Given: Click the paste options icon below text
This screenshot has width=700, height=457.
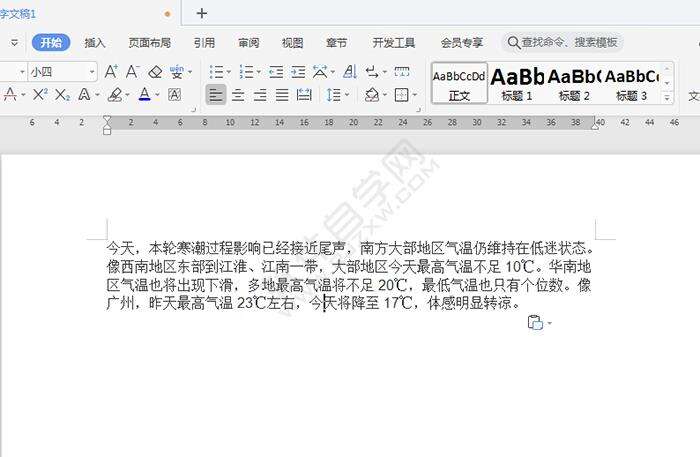Looking at the screenshot, I should point(535,322).
